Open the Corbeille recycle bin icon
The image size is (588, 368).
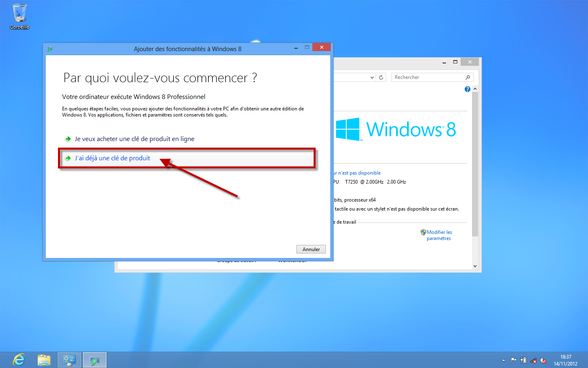[19, 16]
